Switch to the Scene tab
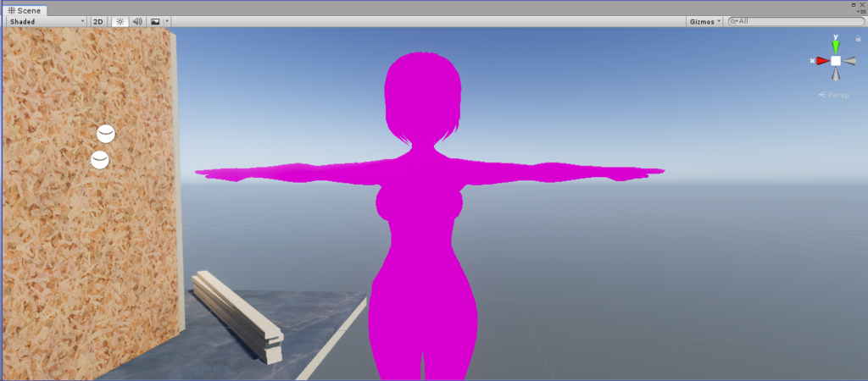This screenshot has width=868, height=381. point(26,10)
